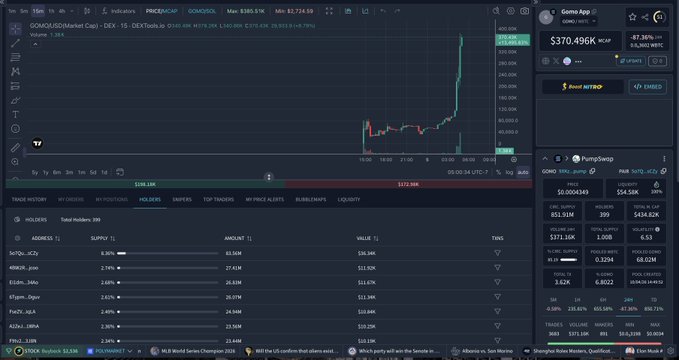679x360 pixels.
Task: Activate the zoom in tool
Action: coord(16,162)
